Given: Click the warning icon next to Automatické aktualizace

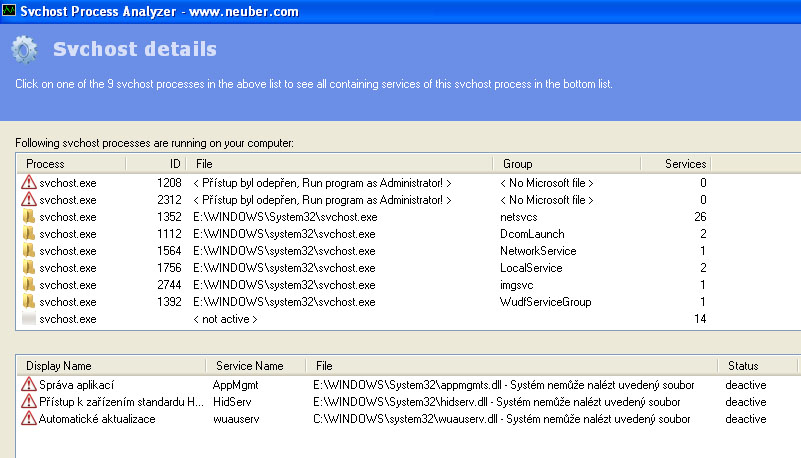Looking at the screenshot, I should pyautogui.click(x=29, y=418).
